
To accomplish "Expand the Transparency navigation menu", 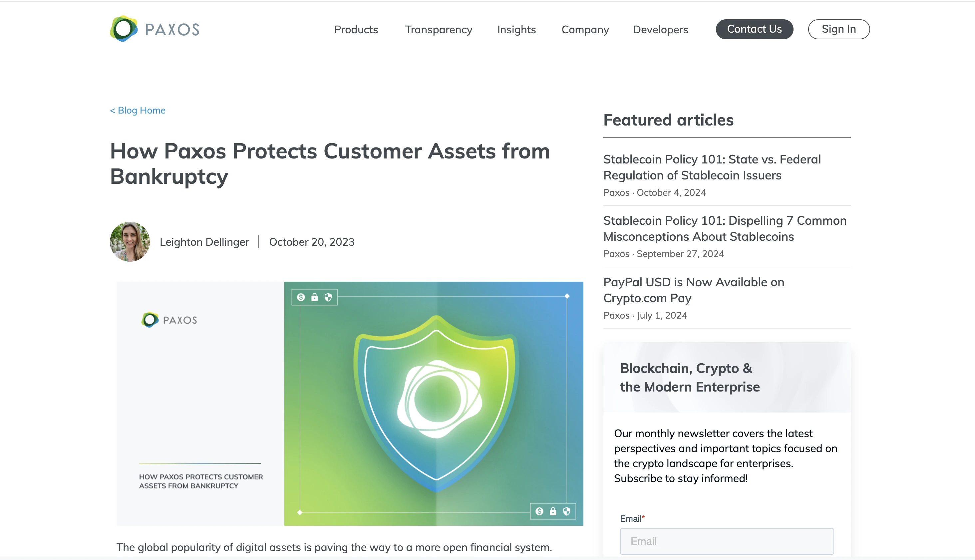I will tap(439, 29).
